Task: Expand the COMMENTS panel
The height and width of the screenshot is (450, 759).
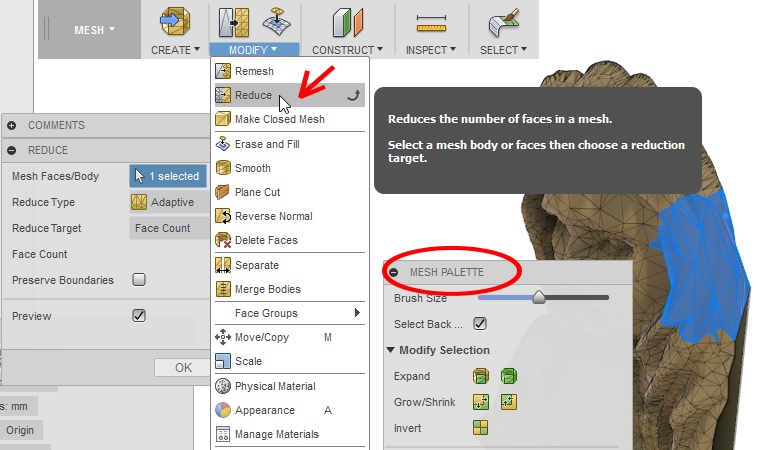Action: [x=12, y=126]
